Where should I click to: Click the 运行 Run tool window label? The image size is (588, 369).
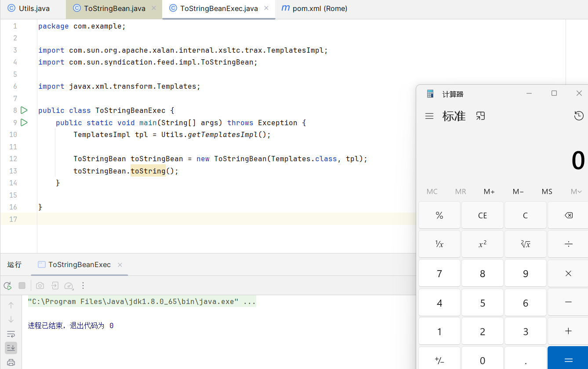coord(15,264)
